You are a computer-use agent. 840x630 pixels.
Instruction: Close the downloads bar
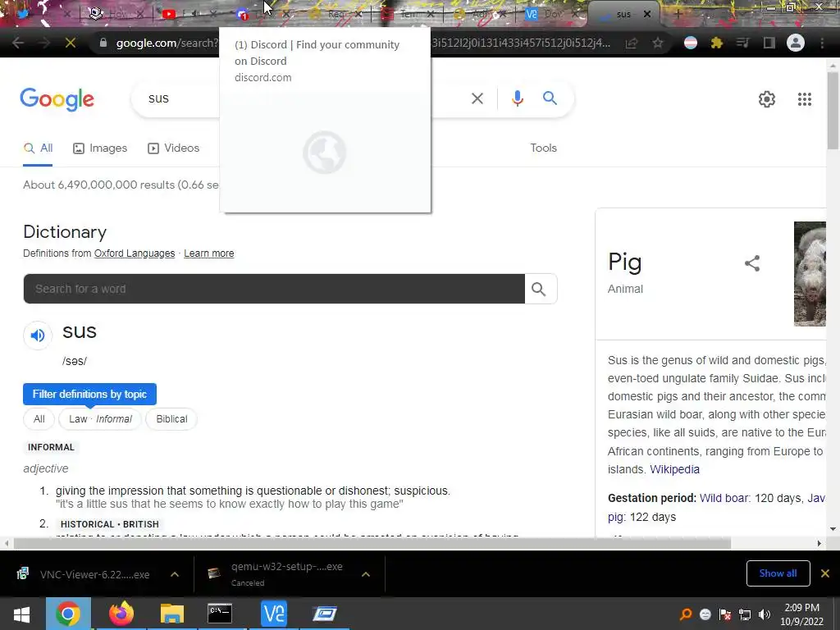point(825,573)
